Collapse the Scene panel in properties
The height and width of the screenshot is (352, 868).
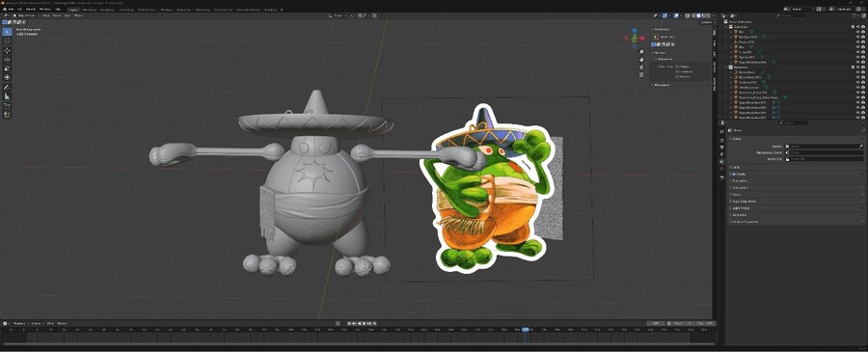pyautogui.click(x=796, y=139)
